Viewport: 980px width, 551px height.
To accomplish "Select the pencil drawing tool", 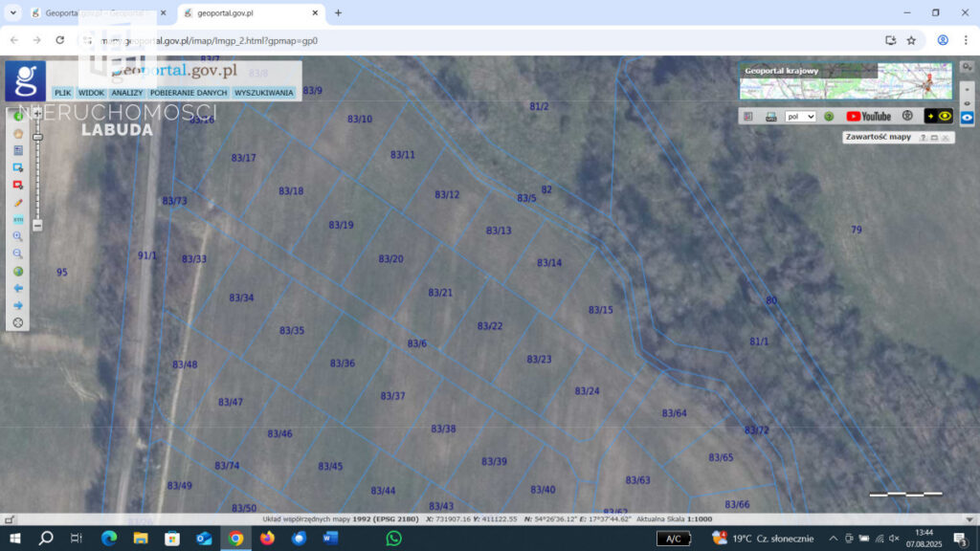I will click(x=18, y=203).
